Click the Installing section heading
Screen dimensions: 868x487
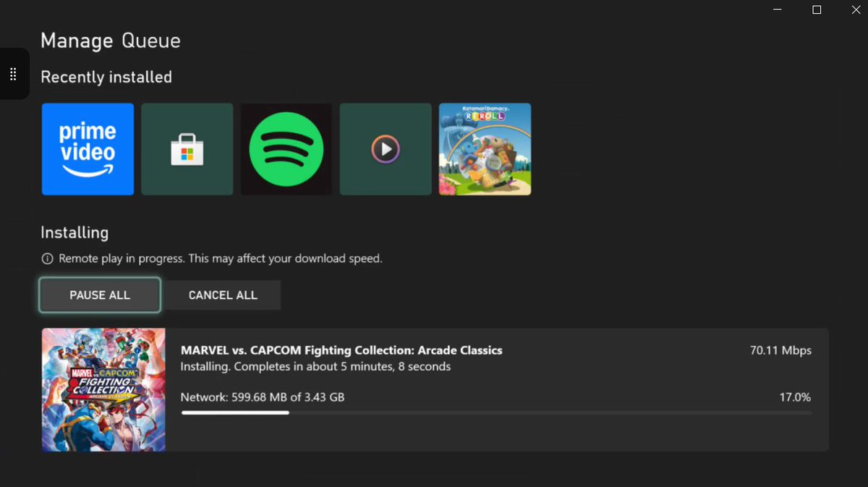click(x=75, y=233)
